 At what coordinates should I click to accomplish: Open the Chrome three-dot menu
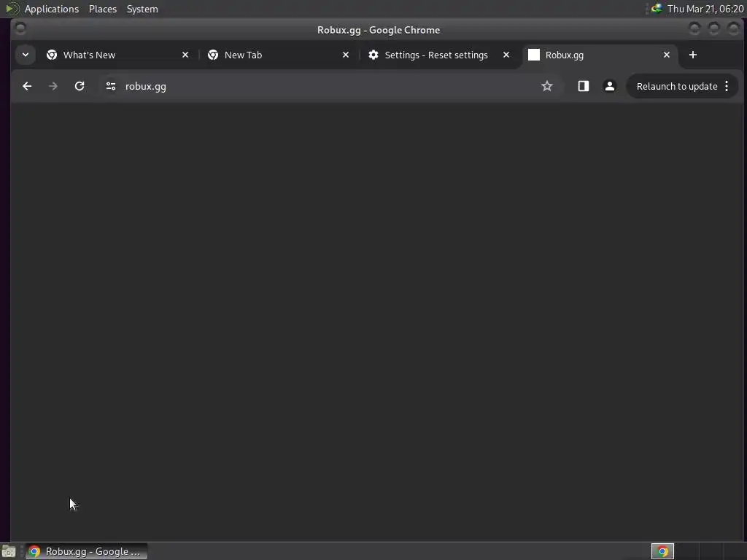point(727,86)
